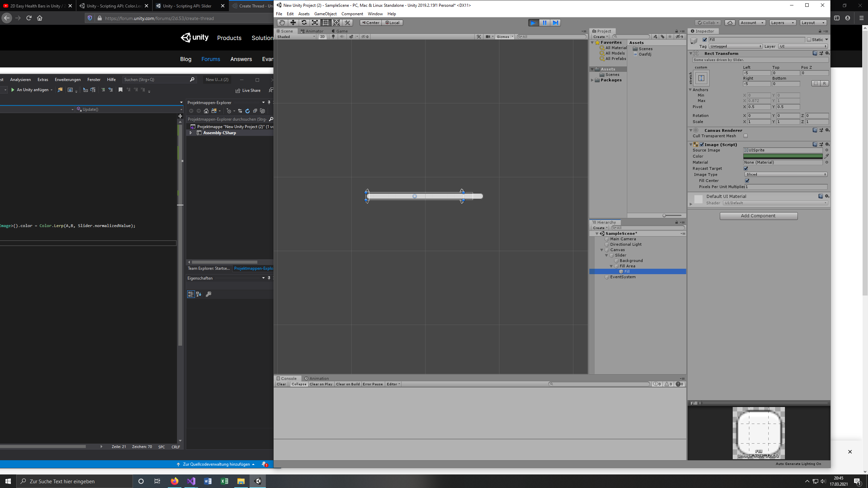
Task: Toggle the Static checkbox
Action: [809, 40]
